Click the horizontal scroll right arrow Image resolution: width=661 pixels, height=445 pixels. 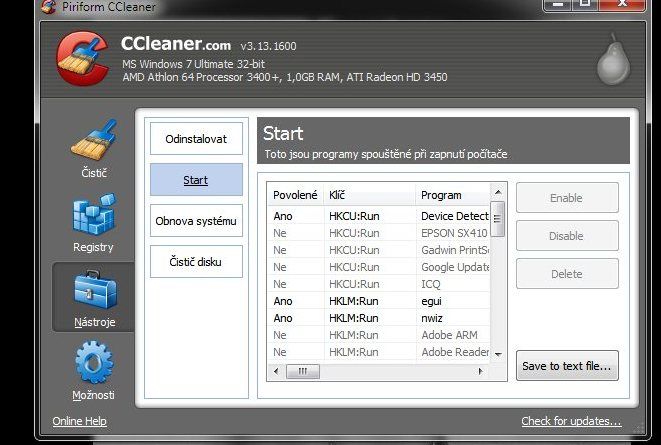[480, 371]
